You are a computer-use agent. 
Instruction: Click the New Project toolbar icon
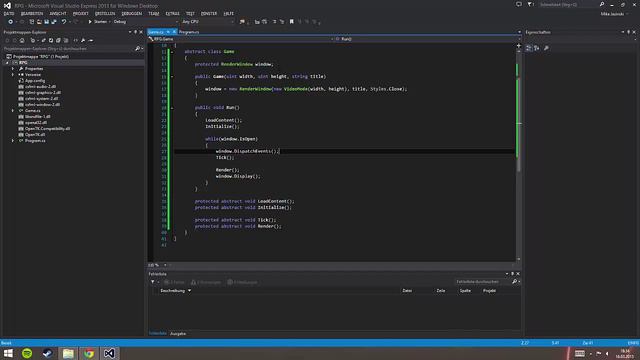(x=31, y=22)
